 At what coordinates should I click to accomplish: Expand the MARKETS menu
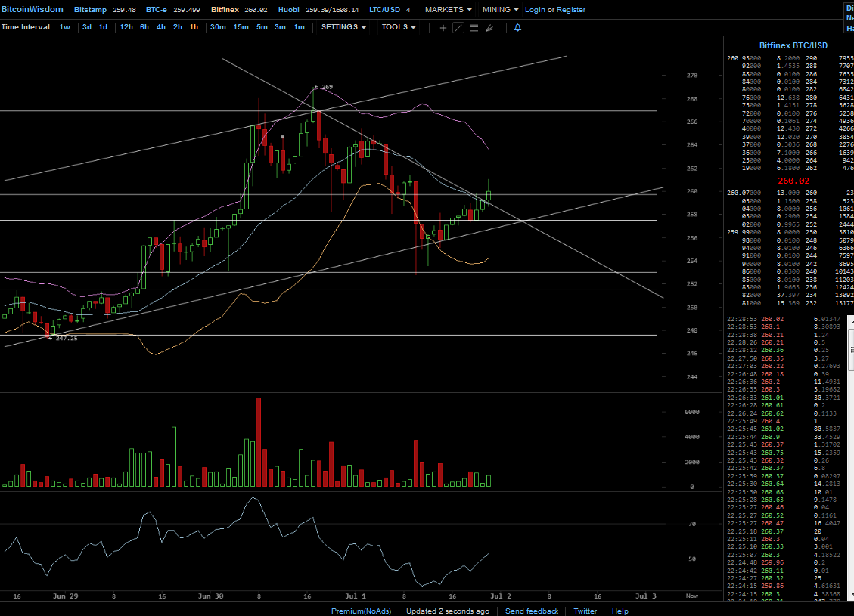[449, 10]
